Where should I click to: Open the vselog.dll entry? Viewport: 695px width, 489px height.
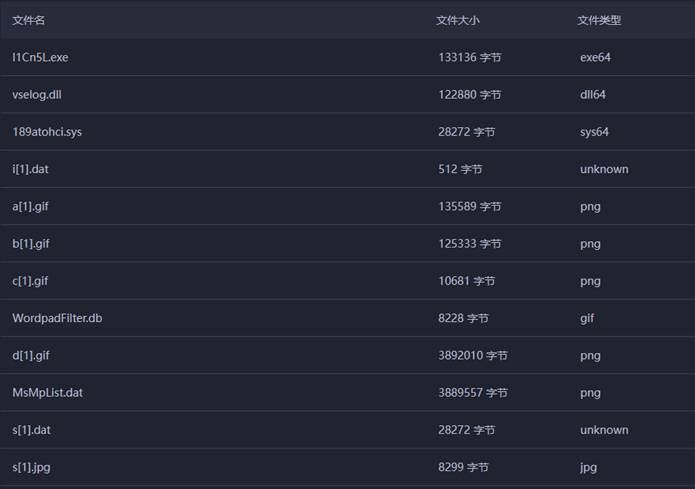click(37, 95)
